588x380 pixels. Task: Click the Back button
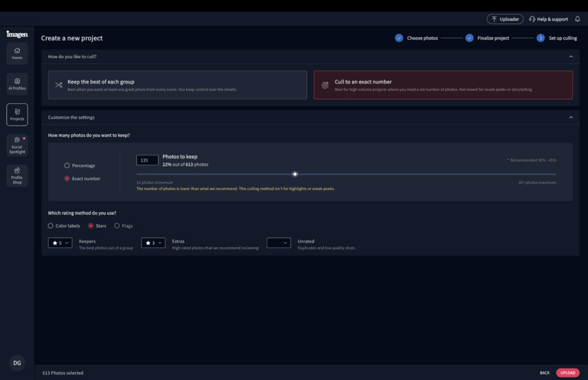pyautogui.click(x=544, y=373)
